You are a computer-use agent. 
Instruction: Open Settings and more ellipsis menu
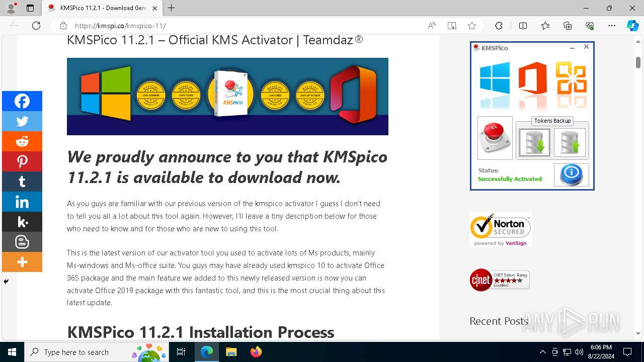(612, 26)
